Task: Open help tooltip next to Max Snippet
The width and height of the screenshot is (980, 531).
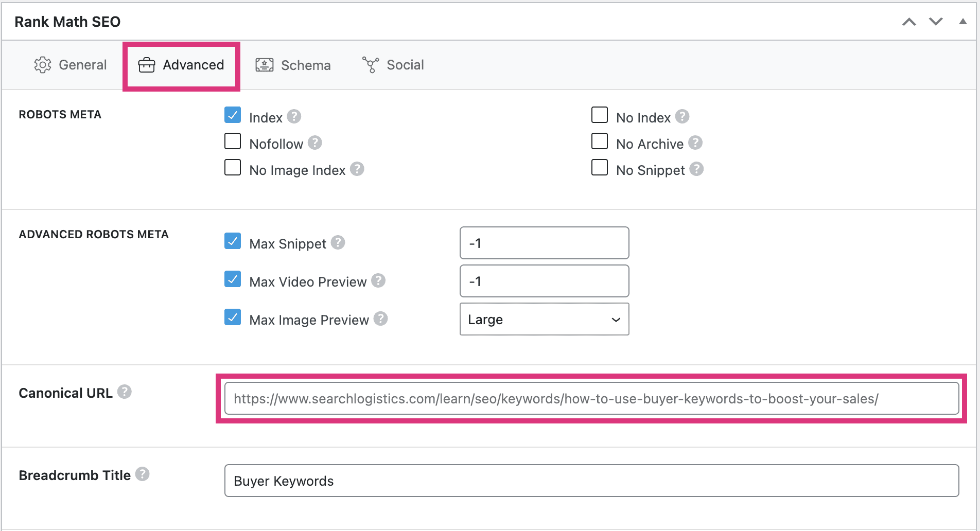Action: pyautogui.click(x=338, y=242)
